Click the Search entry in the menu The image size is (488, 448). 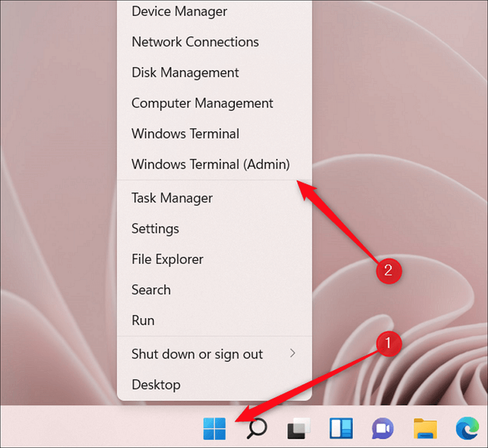(x=151, y=290)
